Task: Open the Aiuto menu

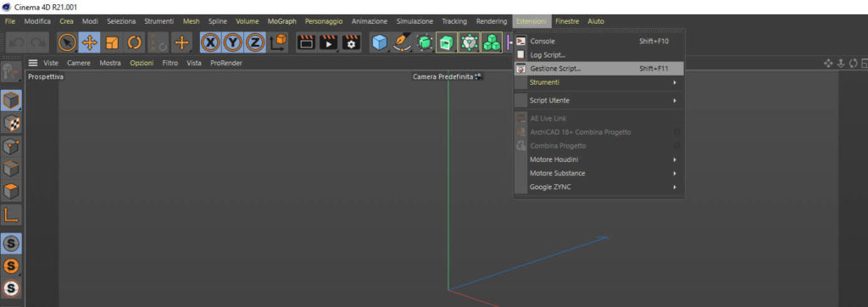Action: pos(596,21)
